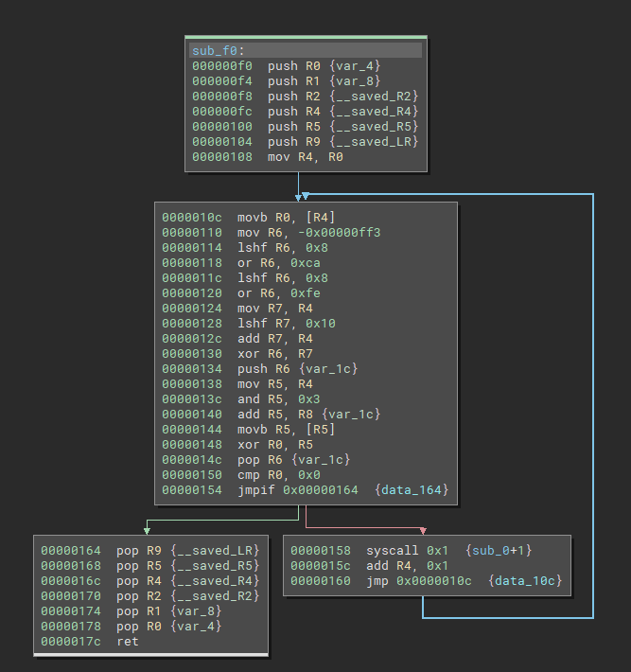Viewport: 631px width, 672px height.
Task: Click xor R0, R5 at 00000148
Action: tap(237, 445)
